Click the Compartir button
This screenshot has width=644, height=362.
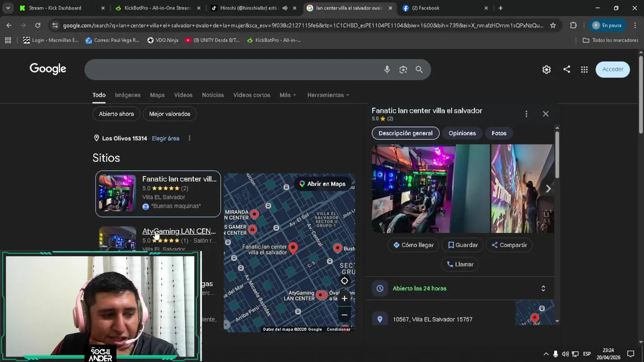pos(509,245)
